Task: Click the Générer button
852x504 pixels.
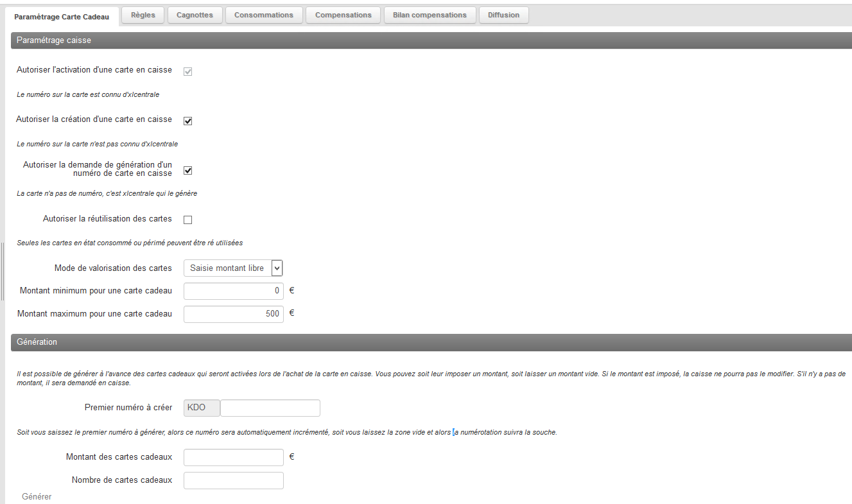Action: pyautogui.click(x=37, y=497)
